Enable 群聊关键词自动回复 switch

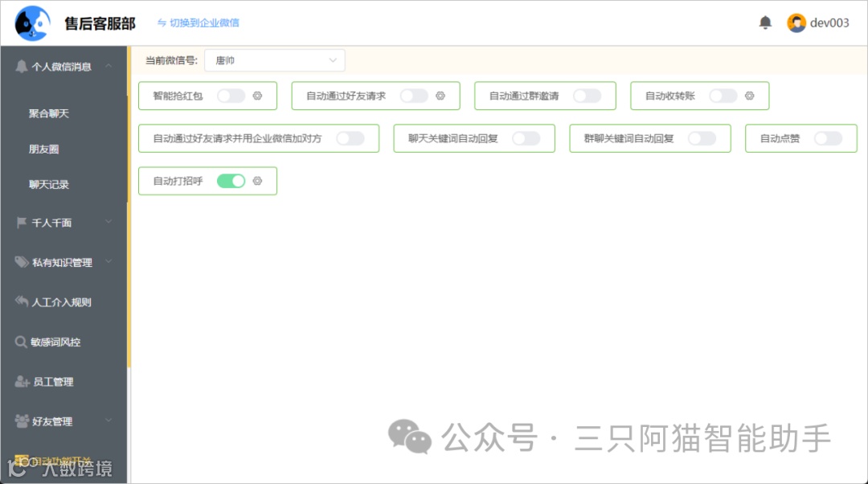(x=702, y=138)
